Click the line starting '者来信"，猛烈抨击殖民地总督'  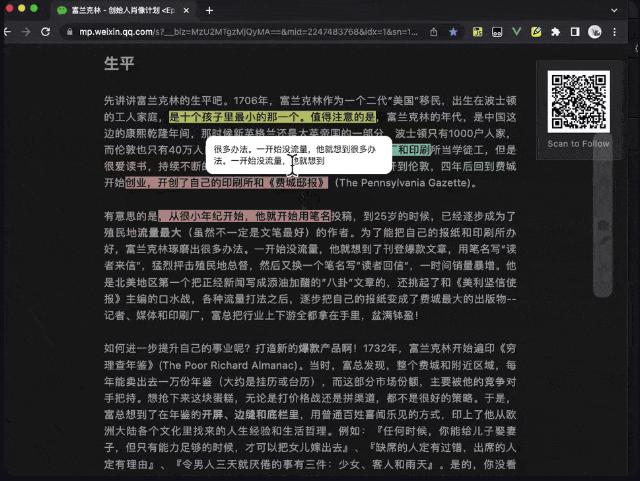point(310,265)
